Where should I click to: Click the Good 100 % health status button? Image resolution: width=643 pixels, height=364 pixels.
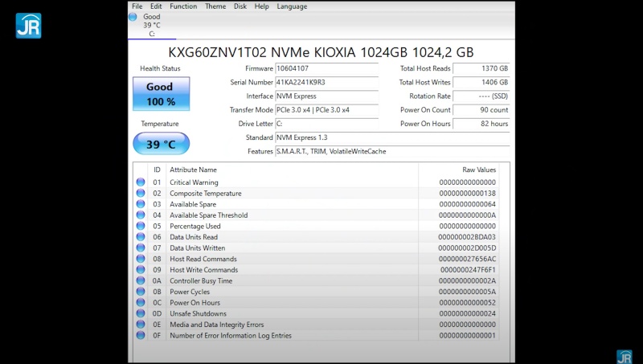[x=162, y=94]
